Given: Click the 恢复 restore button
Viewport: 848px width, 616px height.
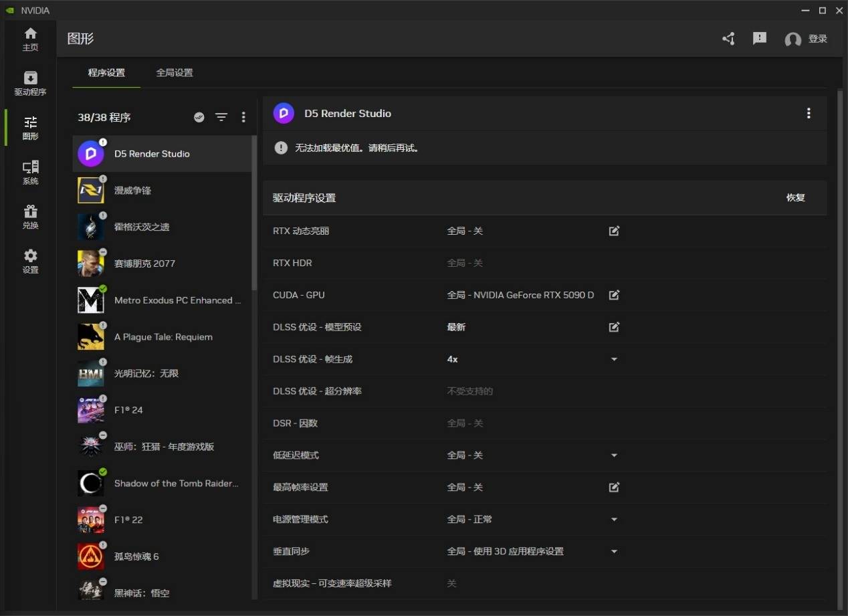Looking at the screenshot, I should (x=795, y=198).
